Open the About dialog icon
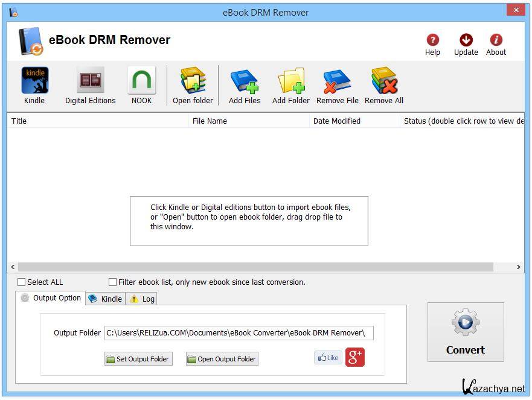The height and width of the screenshot is (400, 532). point(496,40)
